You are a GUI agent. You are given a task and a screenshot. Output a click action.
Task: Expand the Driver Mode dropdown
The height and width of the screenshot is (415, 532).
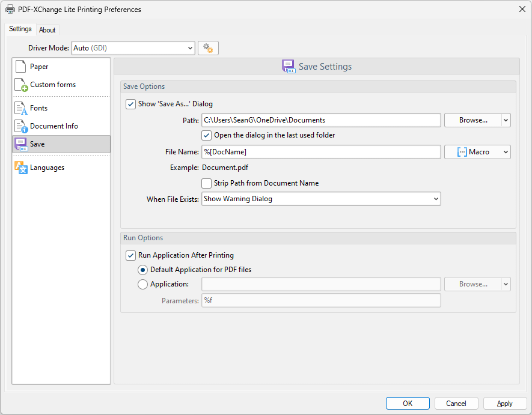[190, 48]
